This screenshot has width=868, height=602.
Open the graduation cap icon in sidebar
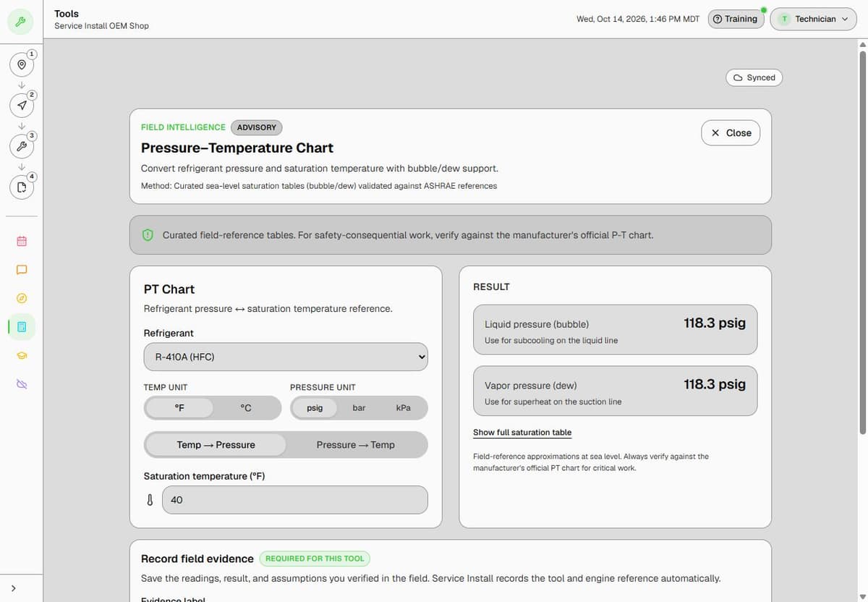(x=22, y=355)
